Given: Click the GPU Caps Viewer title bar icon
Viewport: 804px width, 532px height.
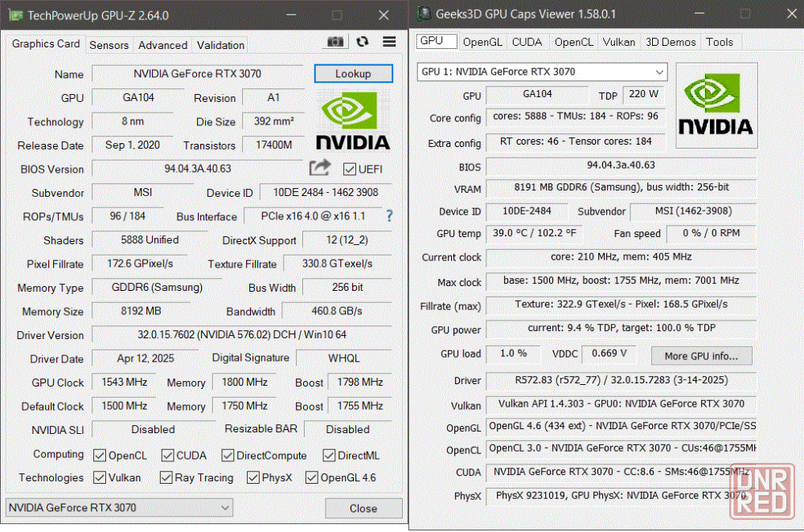Looking at the screenshot, I should (x=424, y=14).
